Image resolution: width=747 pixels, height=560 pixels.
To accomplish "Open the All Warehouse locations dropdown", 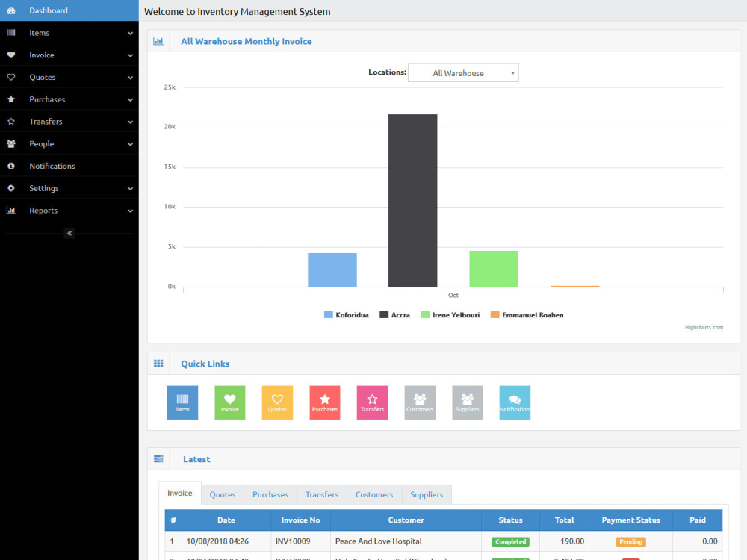I will [x=463, y=72].
